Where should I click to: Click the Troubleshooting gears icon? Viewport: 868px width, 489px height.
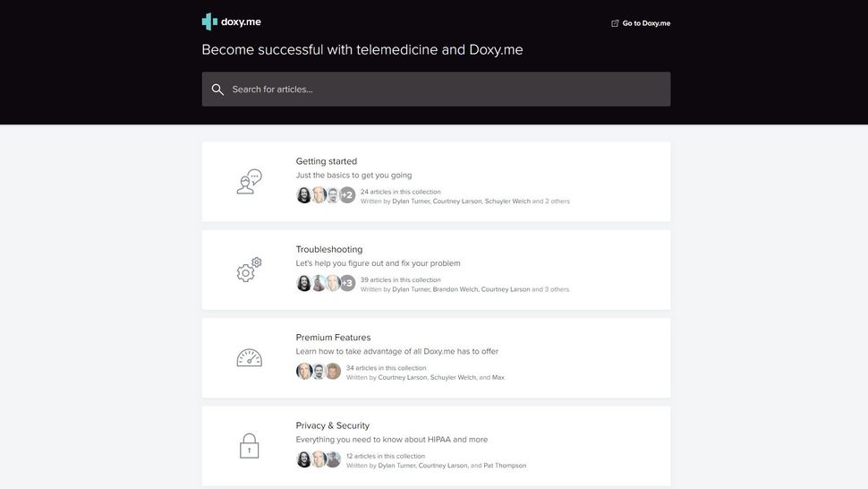point(249,270)
